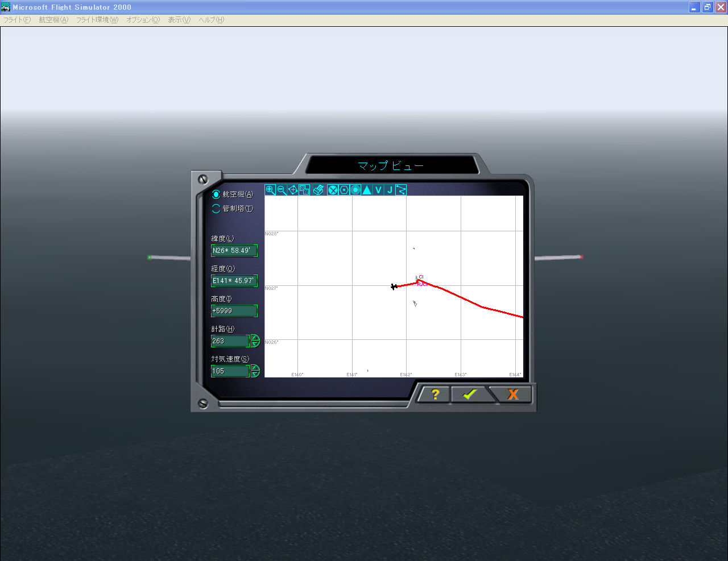Click the N026° latitude label on map
The width and height of the screenshot is (728, 561).
[272, 342]
